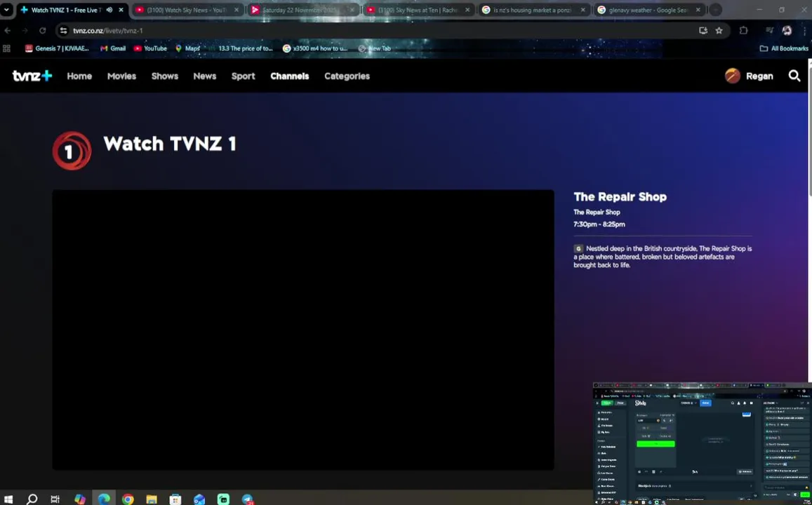This screenshot has height=505, width=812.
Task: Close the glenavy weather tab
Action: [x=698, y=10]
